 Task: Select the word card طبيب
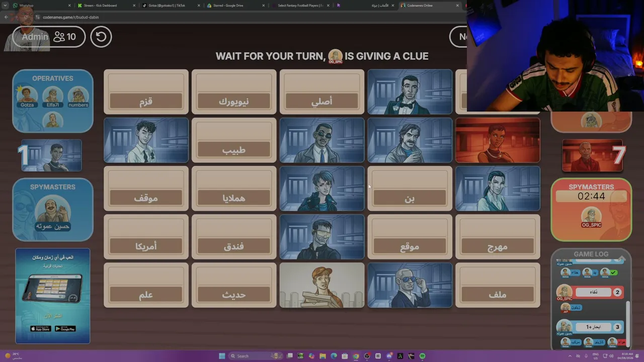pos(234,140)
